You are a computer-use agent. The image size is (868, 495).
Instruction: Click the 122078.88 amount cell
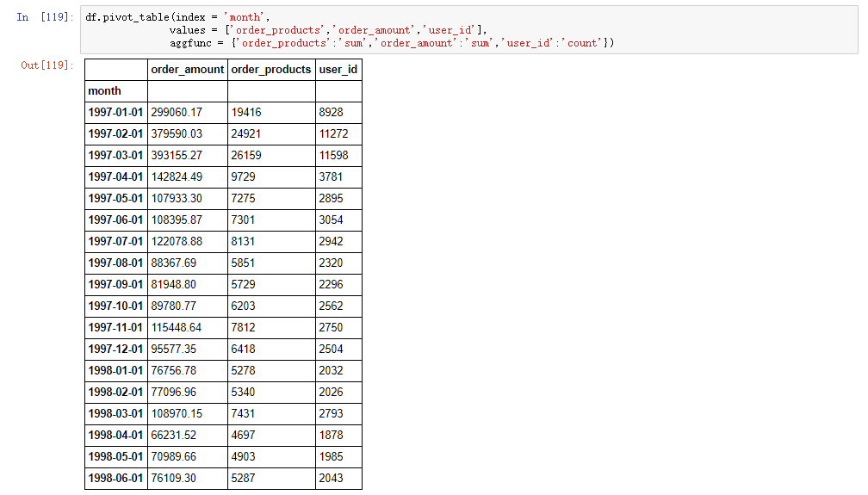[x=188, y=242]
